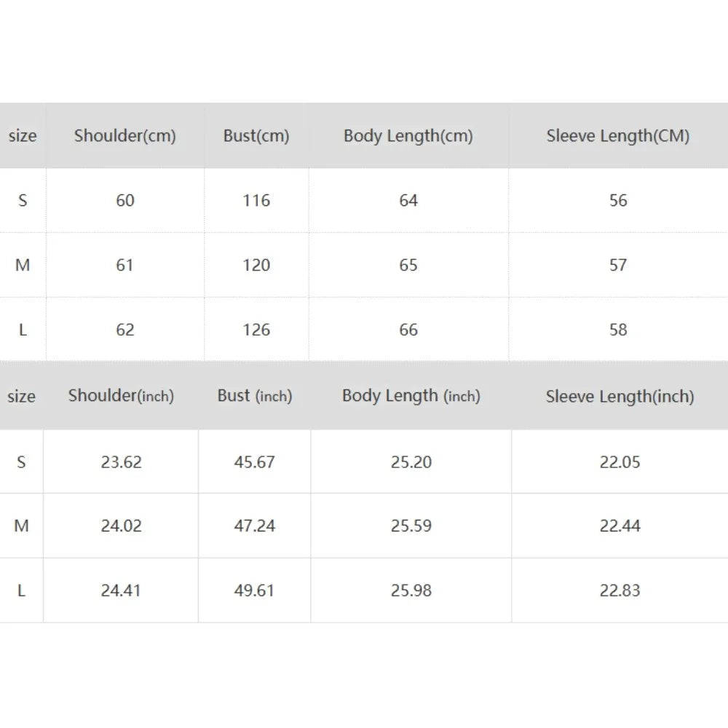Viewport: 728px width, 728px height.
Task: Click the Body Length (inch) header
Action: (411, 396)
